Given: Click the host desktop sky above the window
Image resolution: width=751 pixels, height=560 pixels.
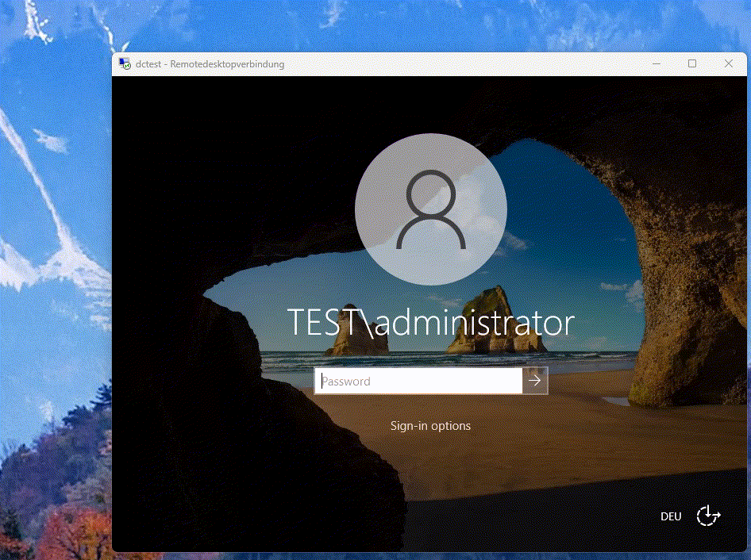Looking at the screenshot, I should click(x=397, y=24).
